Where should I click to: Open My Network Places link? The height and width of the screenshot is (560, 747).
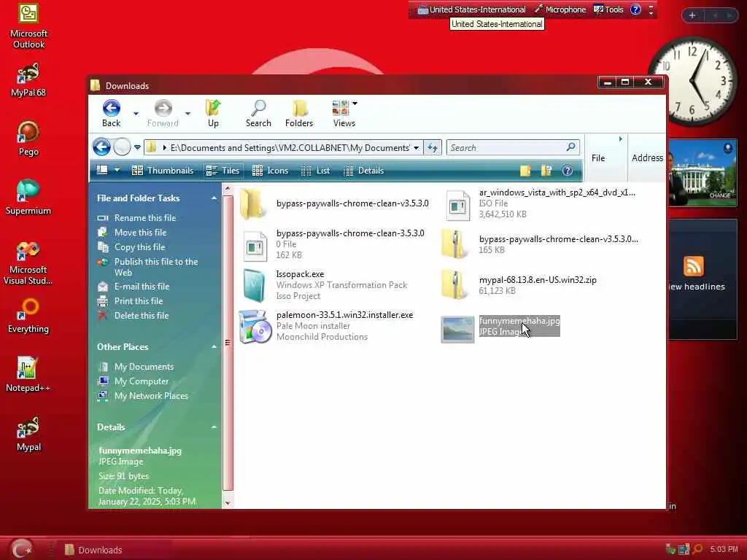point(151,396)
